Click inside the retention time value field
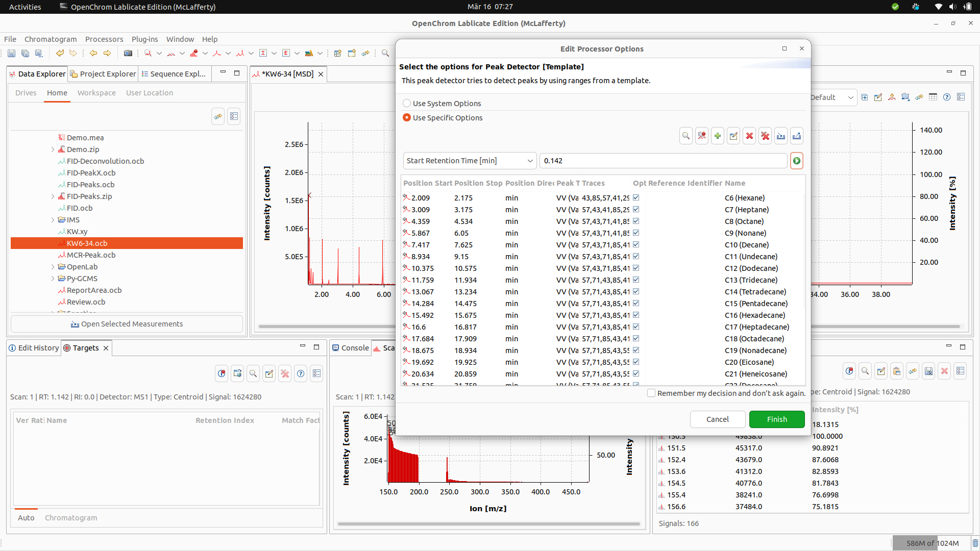Screen dimensions: 980x551 pos(663,160)
